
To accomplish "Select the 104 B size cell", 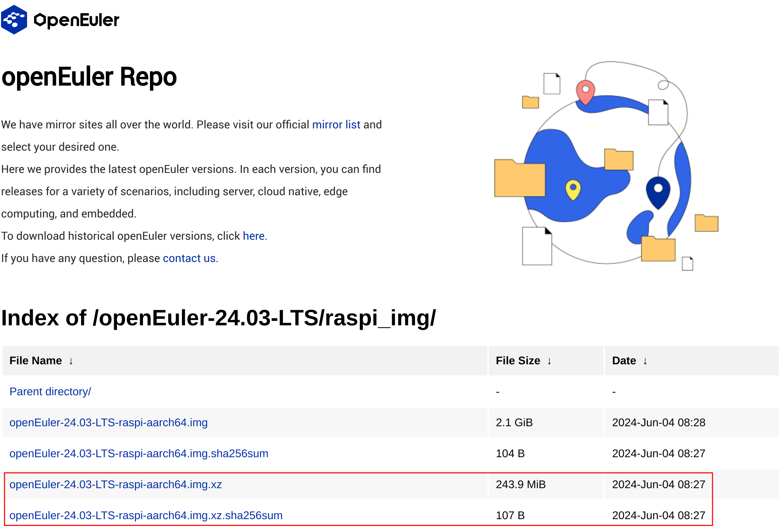I will tap(546, 453).
